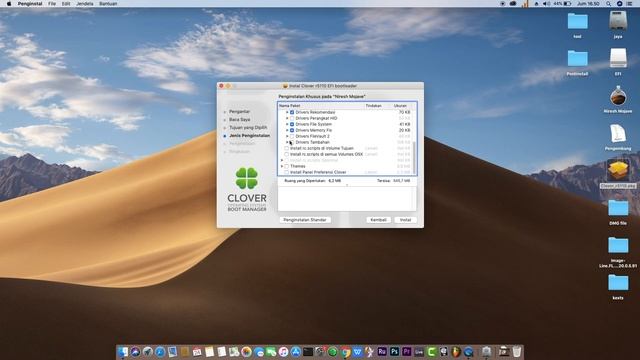Open the File menu
The image size is (640, 360).
(52, 4)
